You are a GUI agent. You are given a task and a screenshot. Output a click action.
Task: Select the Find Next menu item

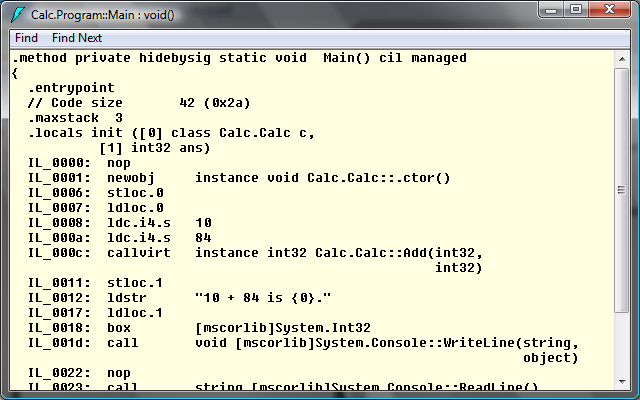tap(77, 38)
